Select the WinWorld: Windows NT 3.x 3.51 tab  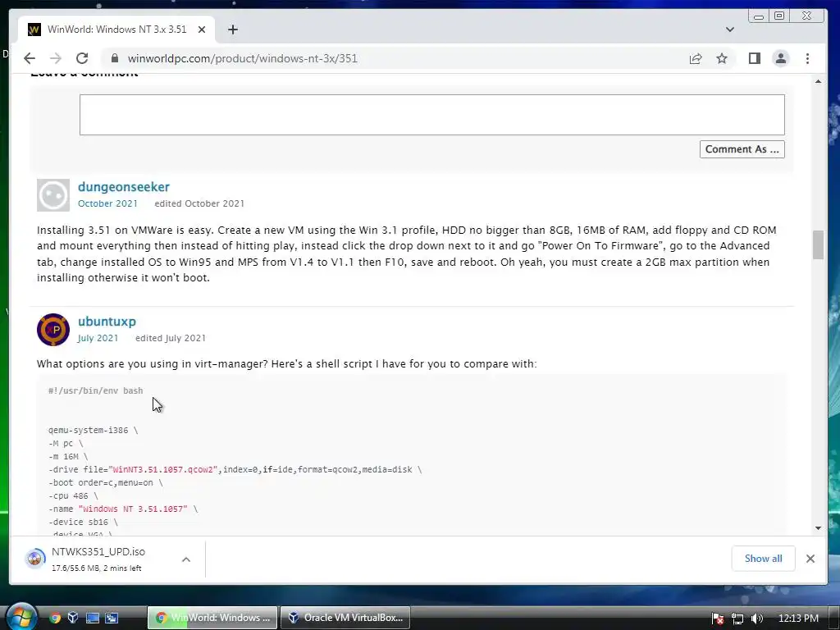116,30
